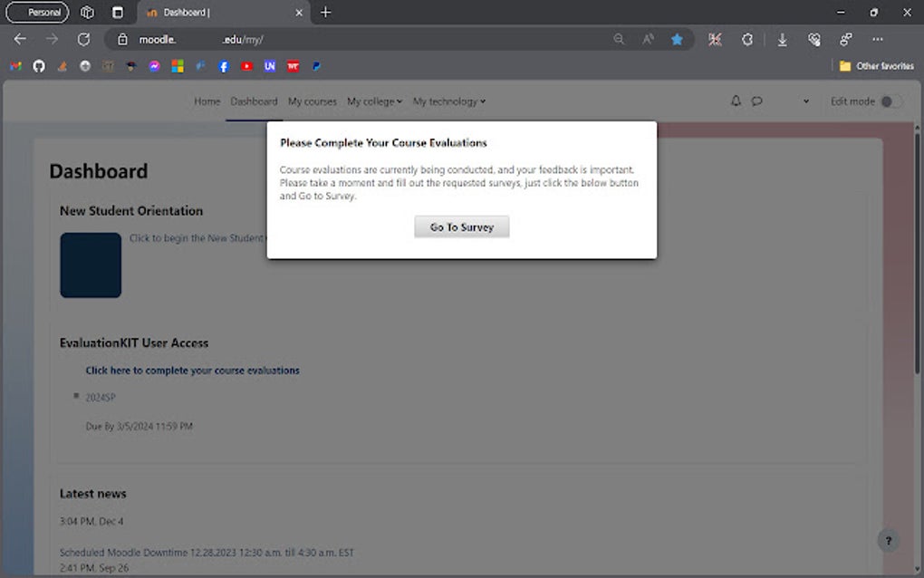Click the help question mark icon
Viewport: 924px width, 578px height.
pyautogui.click(x=888, y=540)
